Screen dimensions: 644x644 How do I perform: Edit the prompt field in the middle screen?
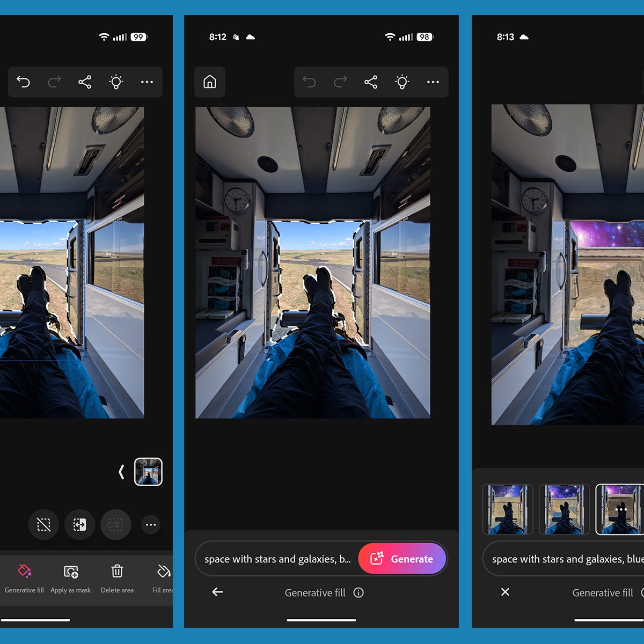pos(277,559)
